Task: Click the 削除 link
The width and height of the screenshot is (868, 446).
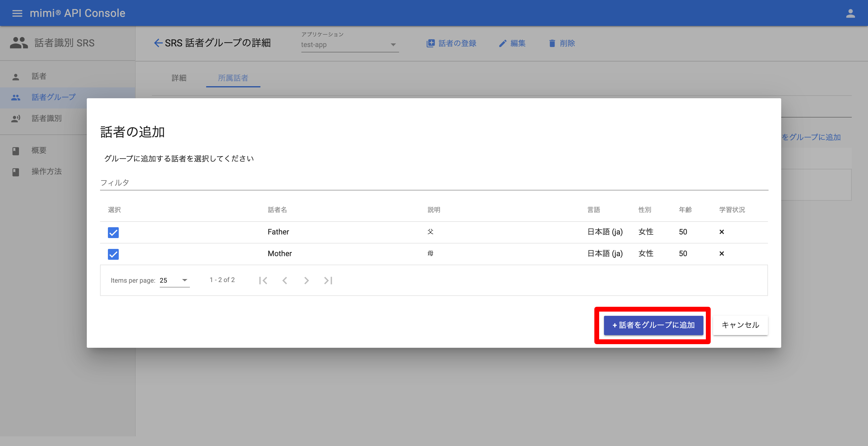Action: [x=562, y=43]
